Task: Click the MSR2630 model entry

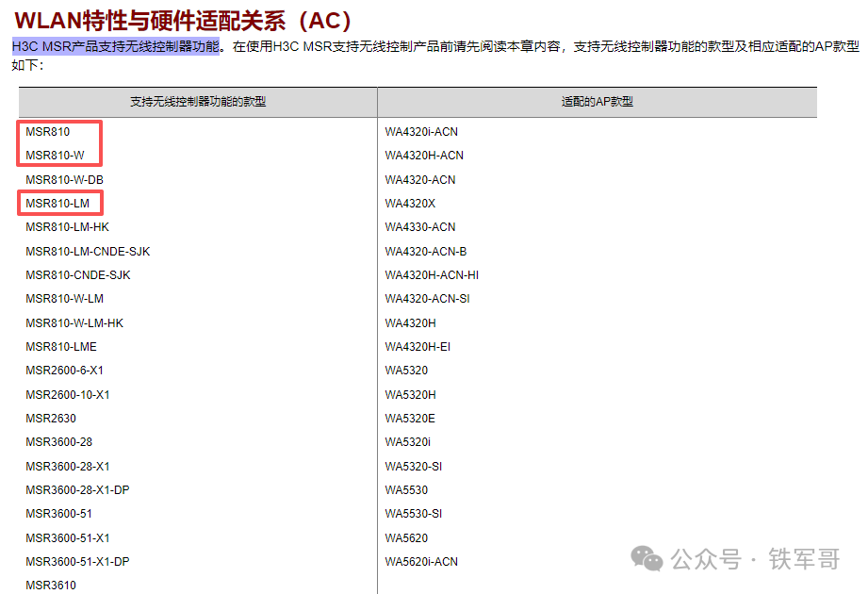Action: coord(51,419)
